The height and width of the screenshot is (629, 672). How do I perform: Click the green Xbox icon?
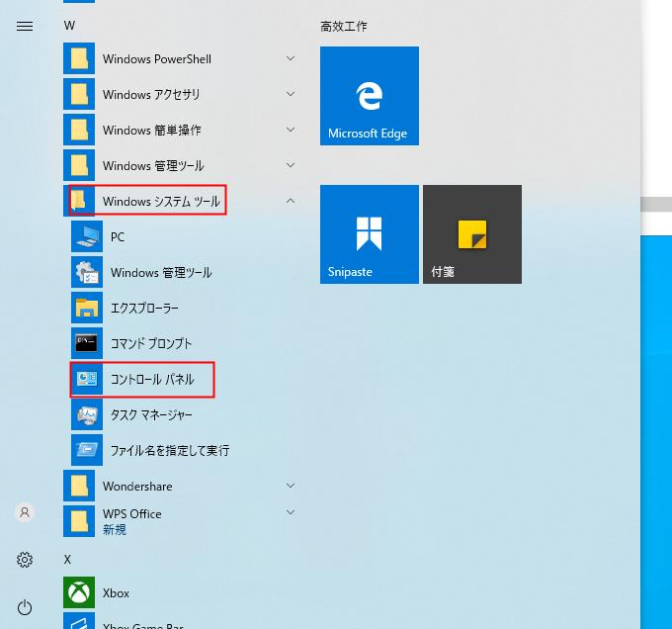click(79, 592)
